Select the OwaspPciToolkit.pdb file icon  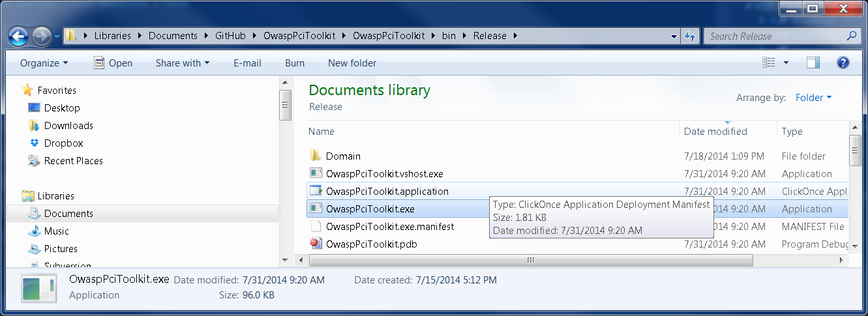tap(316, 244)
